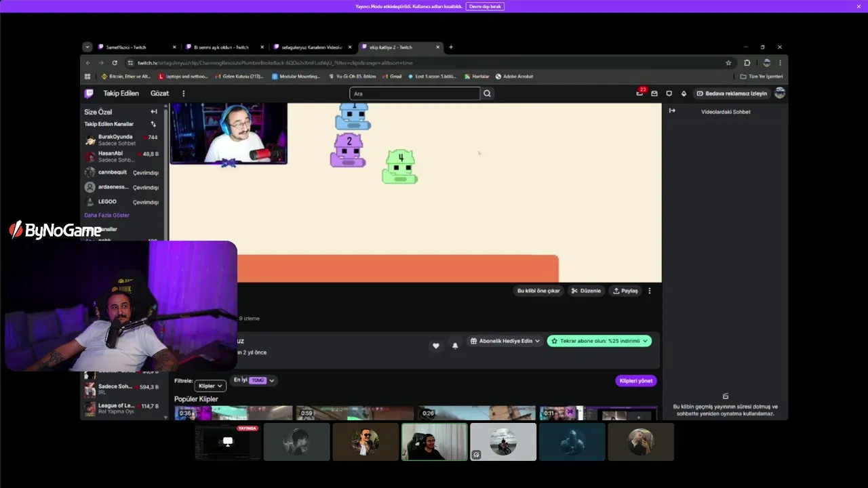Reload the page in Chrome
Viewport: 868px width, 488px height.
[115, 63]
